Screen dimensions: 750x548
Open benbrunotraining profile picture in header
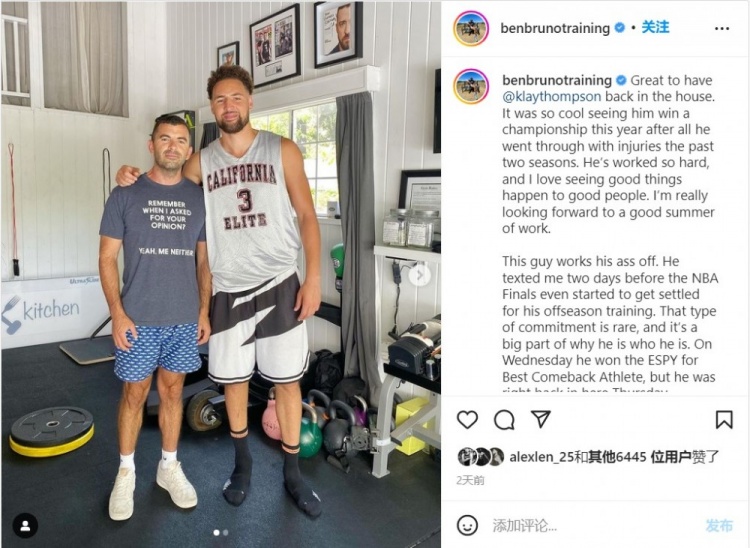(x=471, y=29)
